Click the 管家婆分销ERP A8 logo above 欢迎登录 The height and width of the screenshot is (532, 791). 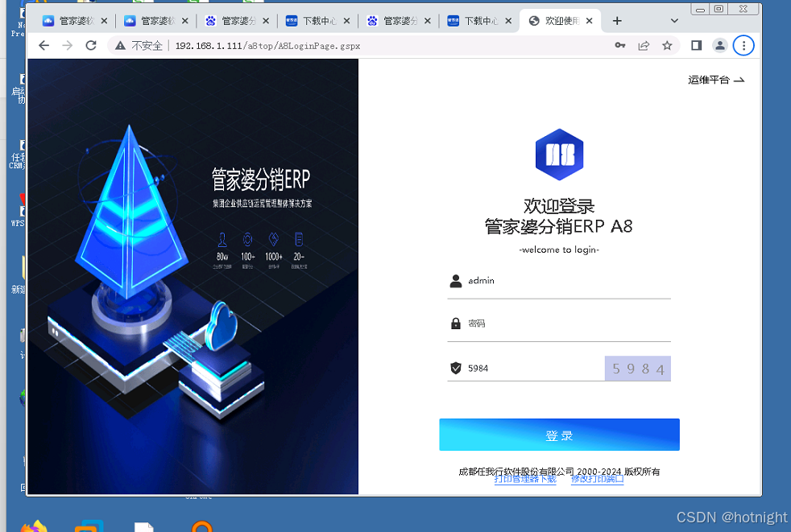(559, 154)
